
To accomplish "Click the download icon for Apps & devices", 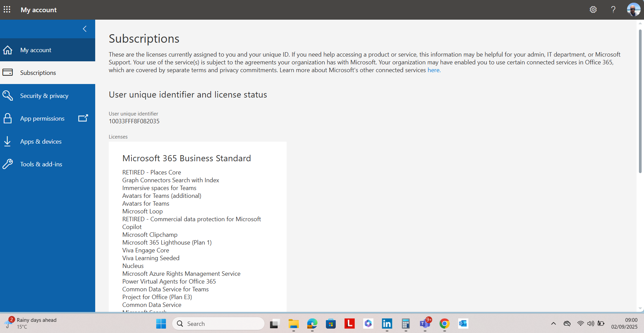I will [x=7, y=141].
